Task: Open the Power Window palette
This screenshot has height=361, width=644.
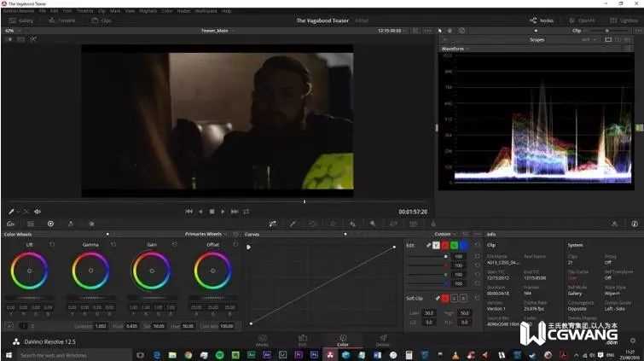Action: pyautogui.click(x=312, y=224)
